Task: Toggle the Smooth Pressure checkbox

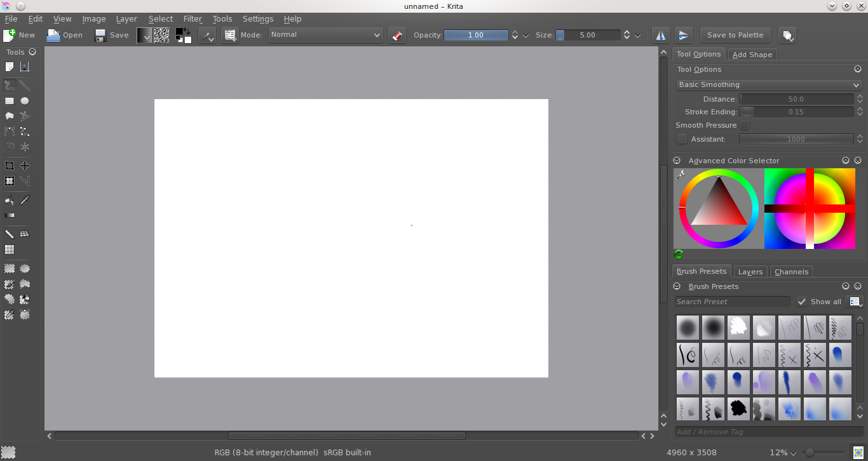Action: 744,125
